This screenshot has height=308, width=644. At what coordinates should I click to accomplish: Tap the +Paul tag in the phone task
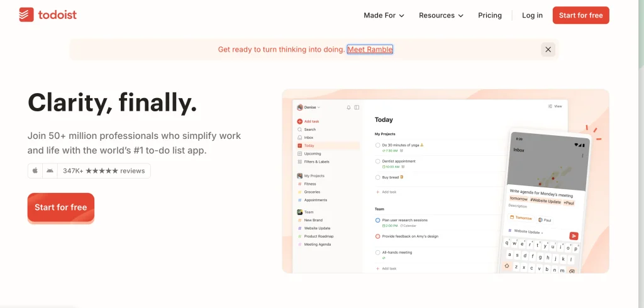click(x=569, y=203)
